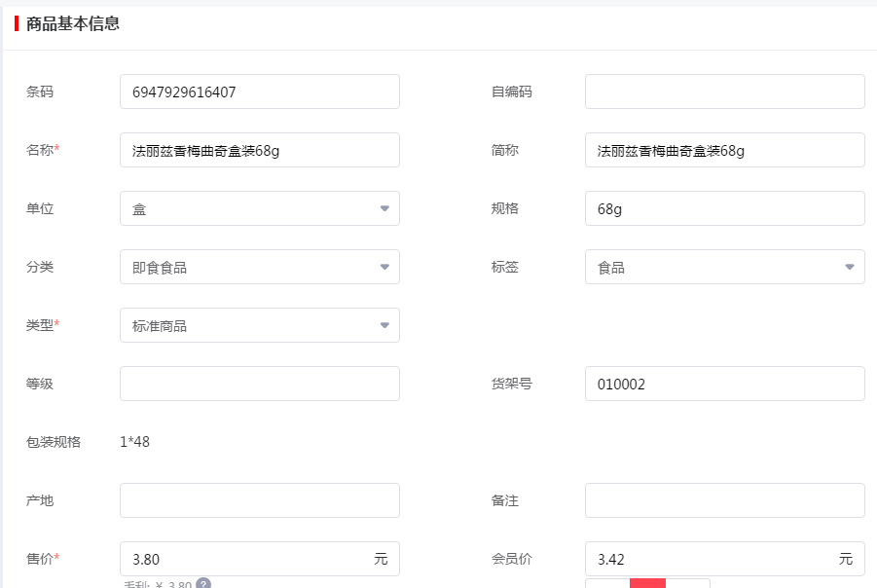Click the help icon next to 毛利

coord(203,584)
